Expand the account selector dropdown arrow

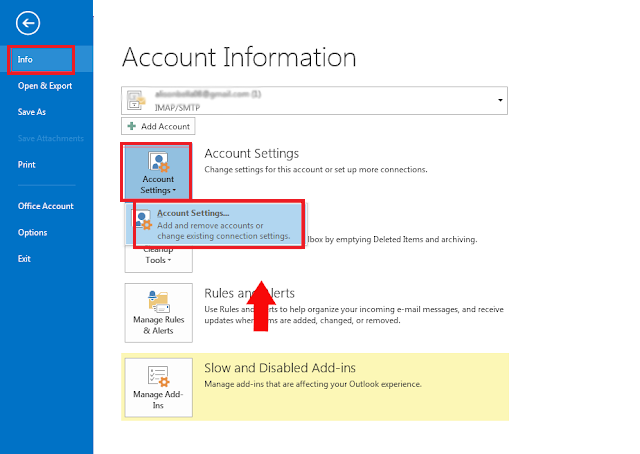500,100
